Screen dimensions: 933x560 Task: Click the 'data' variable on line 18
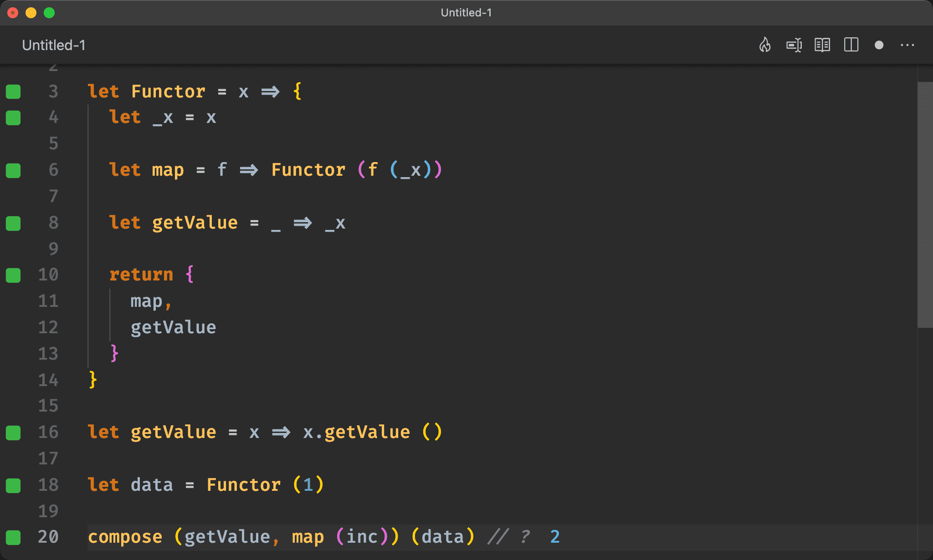pos(152,485)
